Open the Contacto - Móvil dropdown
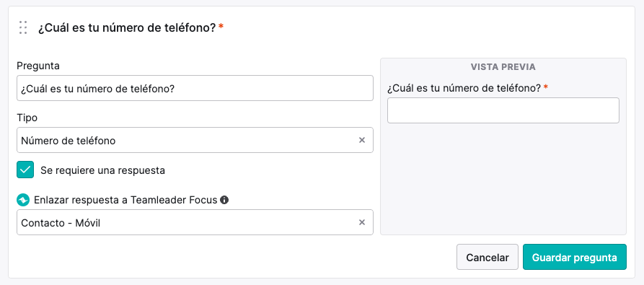The width and height of the screenshot is (644, 285). click(195, 222)
